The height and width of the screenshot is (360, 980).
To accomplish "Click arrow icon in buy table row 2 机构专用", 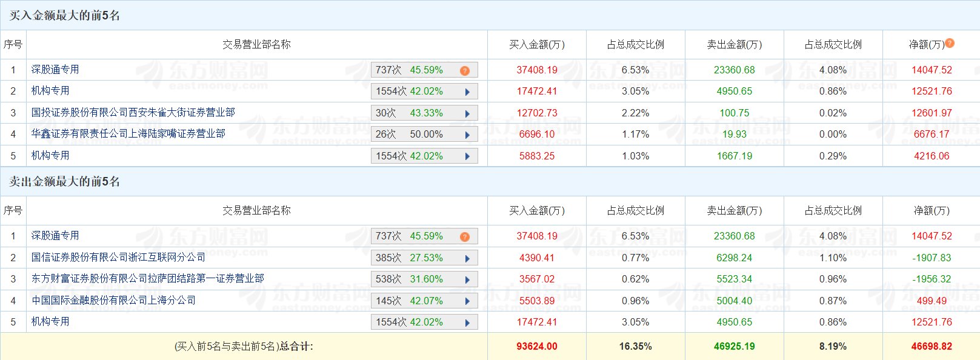I will pyautogui.click(x=467, y=92).
